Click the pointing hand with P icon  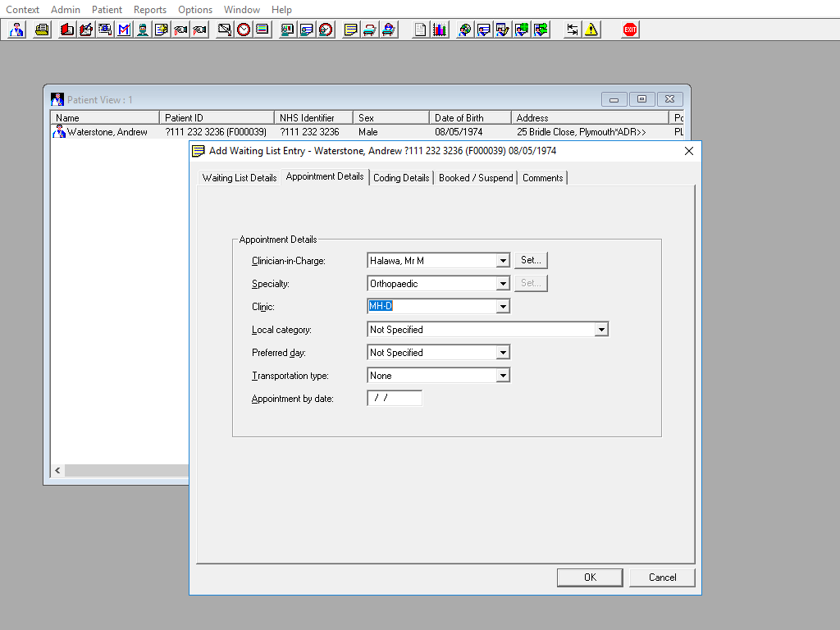point(199,30)
